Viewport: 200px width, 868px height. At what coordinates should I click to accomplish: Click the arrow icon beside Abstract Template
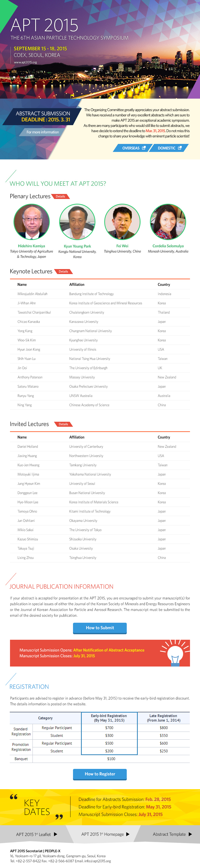[x=190, y=834]
